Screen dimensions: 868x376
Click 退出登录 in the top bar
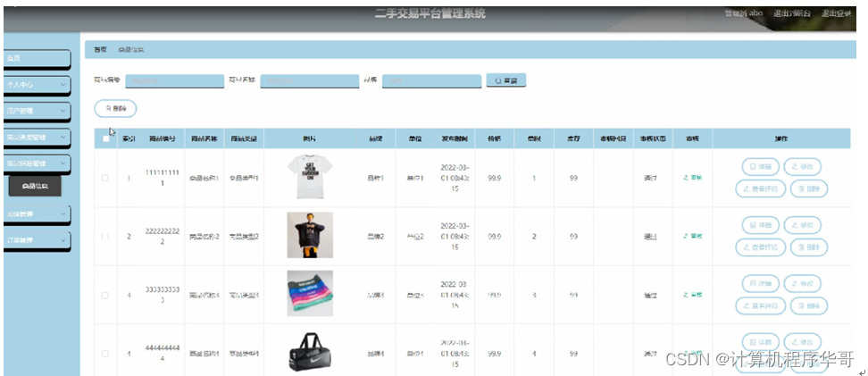(836, 13)
